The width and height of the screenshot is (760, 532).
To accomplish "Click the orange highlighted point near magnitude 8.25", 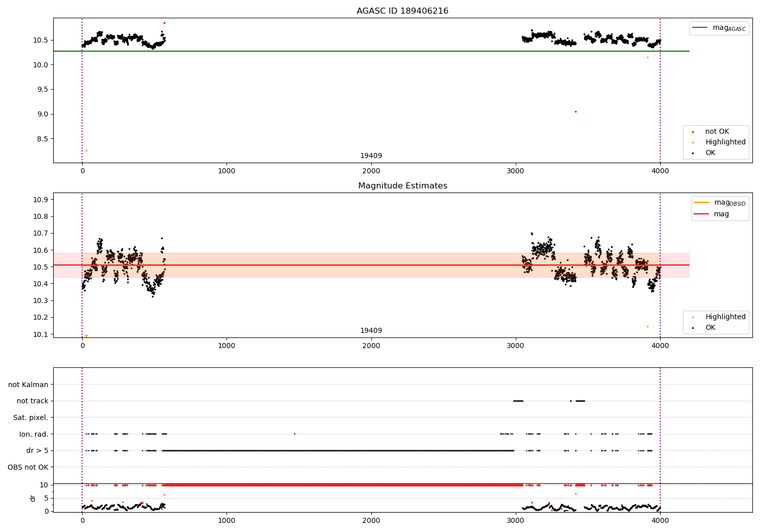I will [86, 150].
